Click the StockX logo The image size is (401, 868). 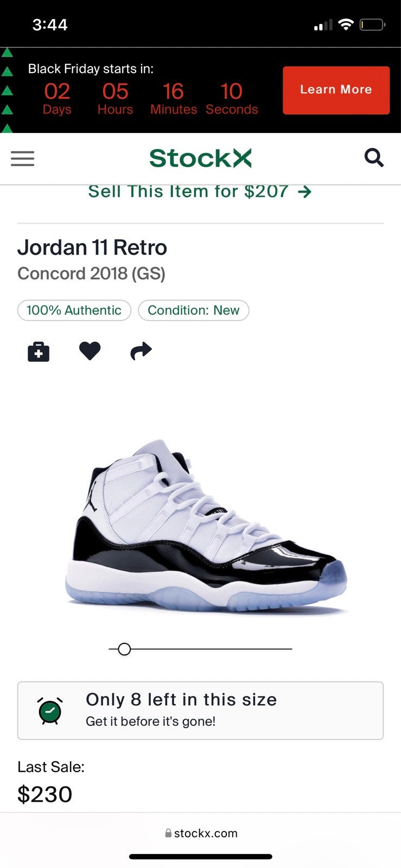click(x=200, y=158)
